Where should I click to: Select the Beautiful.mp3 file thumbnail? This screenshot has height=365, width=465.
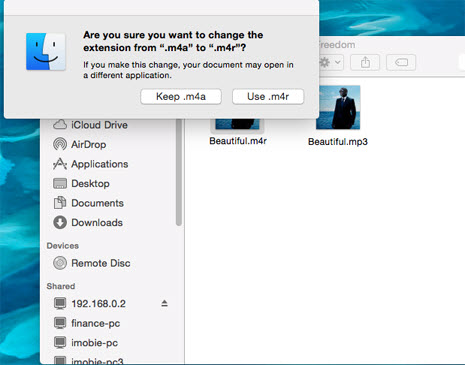[338, 107]
